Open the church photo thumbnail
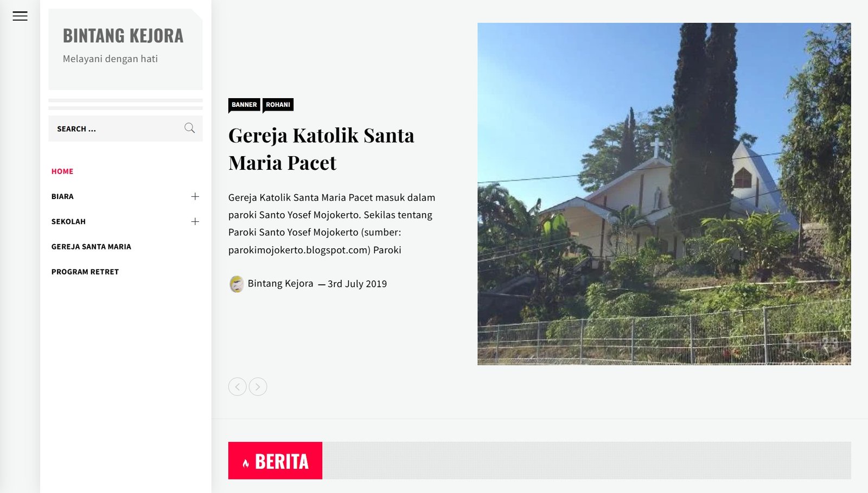This screenshot has width=868, height=493. pos(664,194)
